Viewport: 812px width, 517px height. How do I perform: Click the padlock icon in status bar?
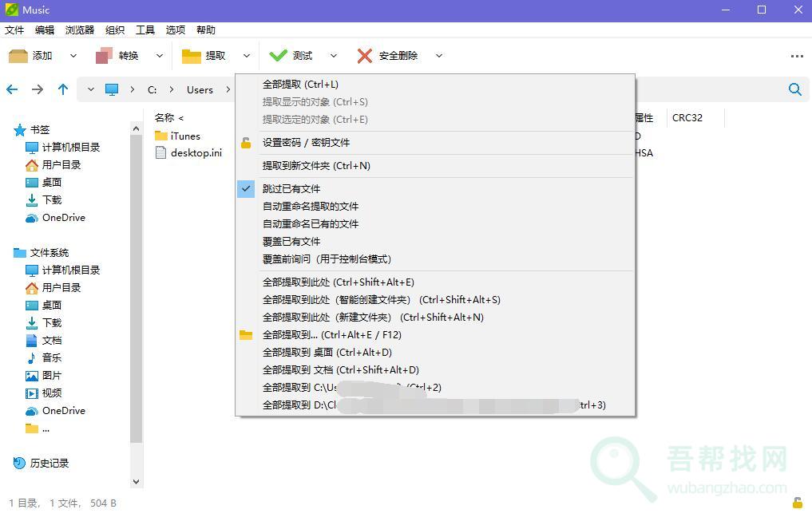(797, 503)
